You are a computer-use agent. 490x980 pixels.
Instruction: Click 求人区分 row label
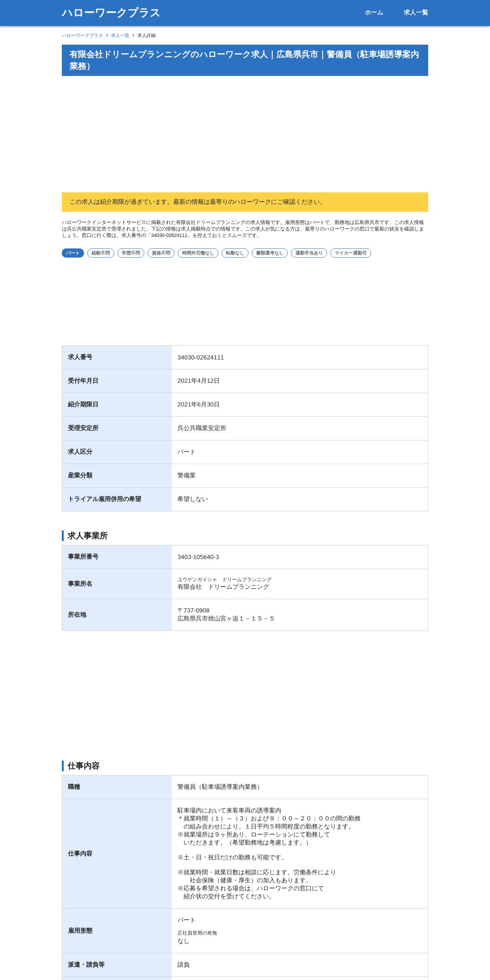pos(80,452)
